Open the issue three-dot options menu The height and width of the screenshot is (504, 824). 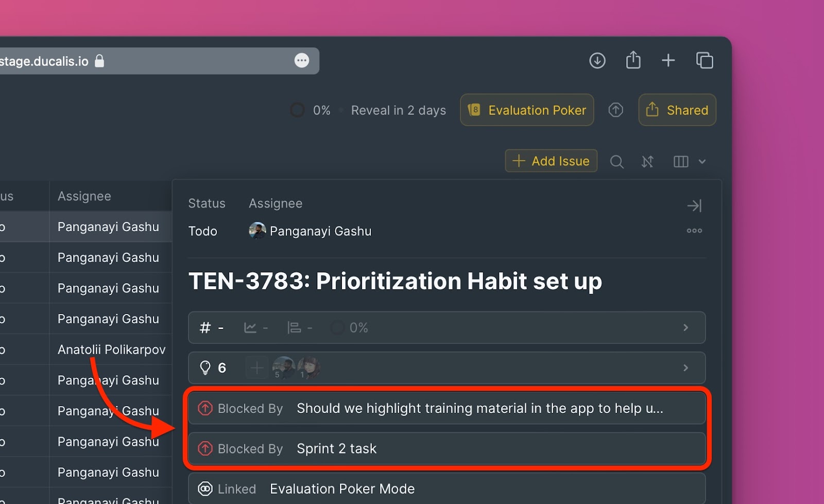tap(694, 231)
